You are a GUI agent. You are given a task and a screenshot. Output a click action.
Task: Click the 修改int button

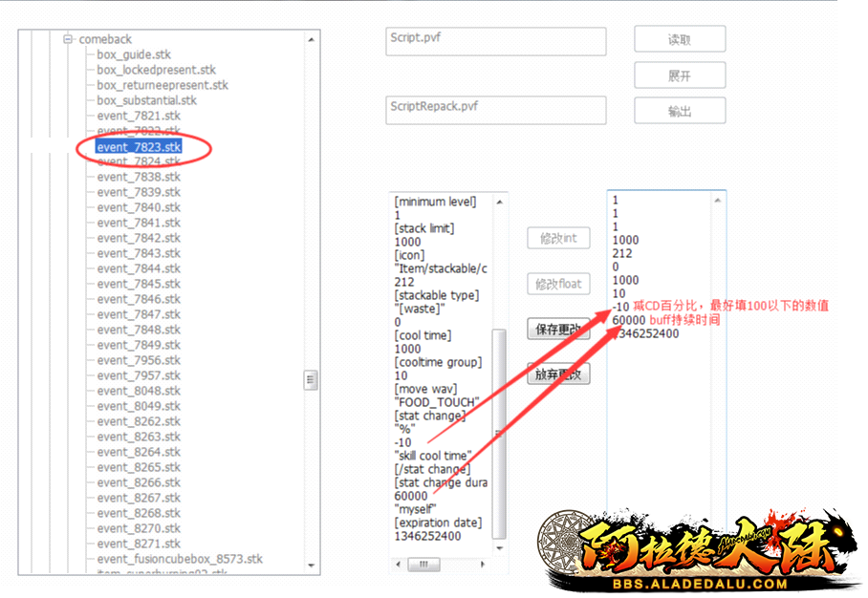click(558, 238)
